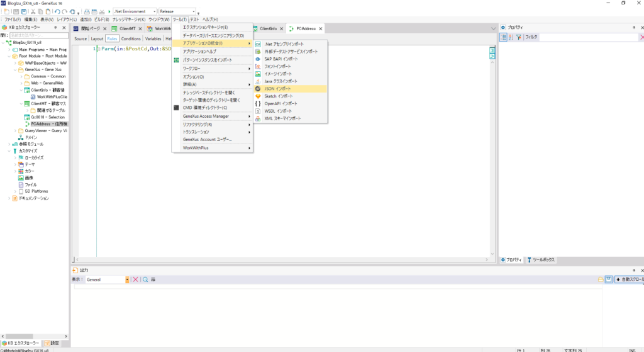Open the document tabs overflow dropdown
This screenshot has height=352, width=644.
point(493,28)
